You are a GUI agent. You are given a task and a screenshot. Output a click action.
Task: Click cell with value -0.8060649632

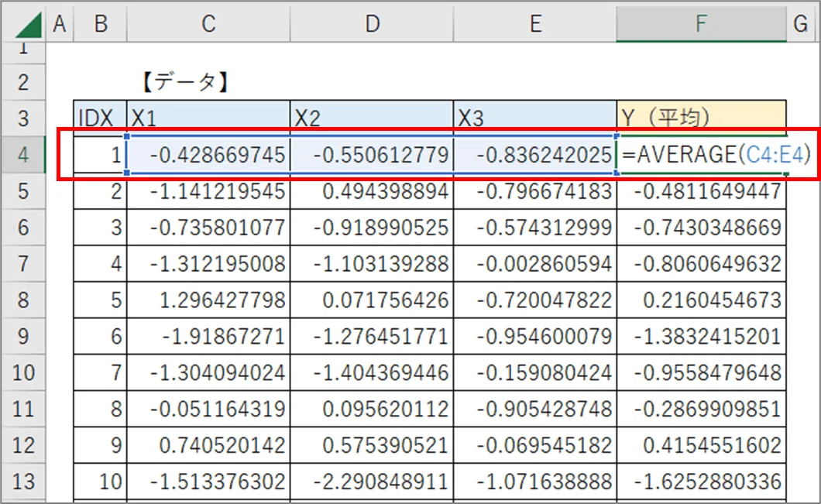click(701, 263)
